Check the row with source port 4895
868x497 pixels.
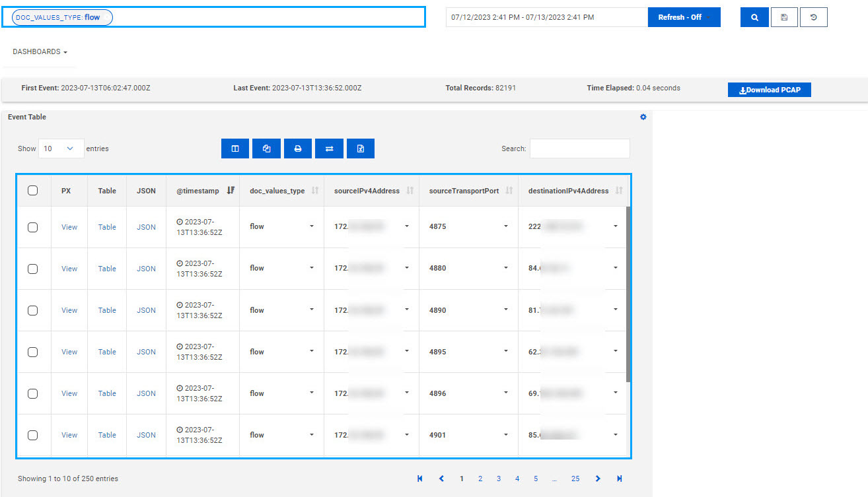point(32,352)
